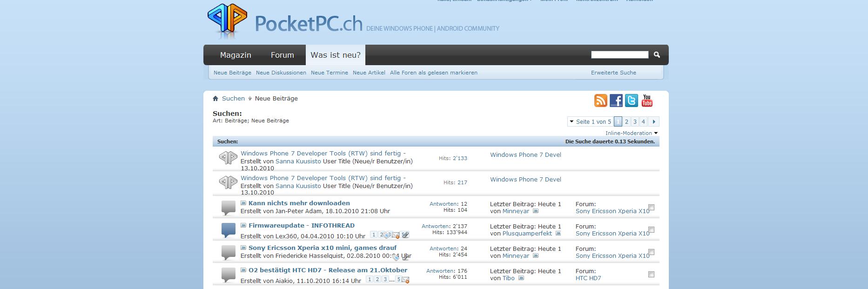
Task: Go to results page 4
Action: (643, 122)
